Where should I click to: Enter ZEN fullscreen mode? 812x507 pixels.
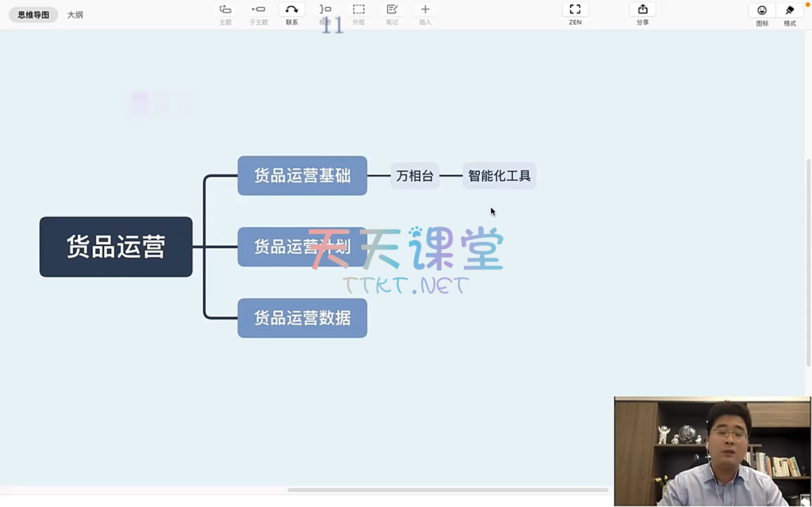click(575, 10)
